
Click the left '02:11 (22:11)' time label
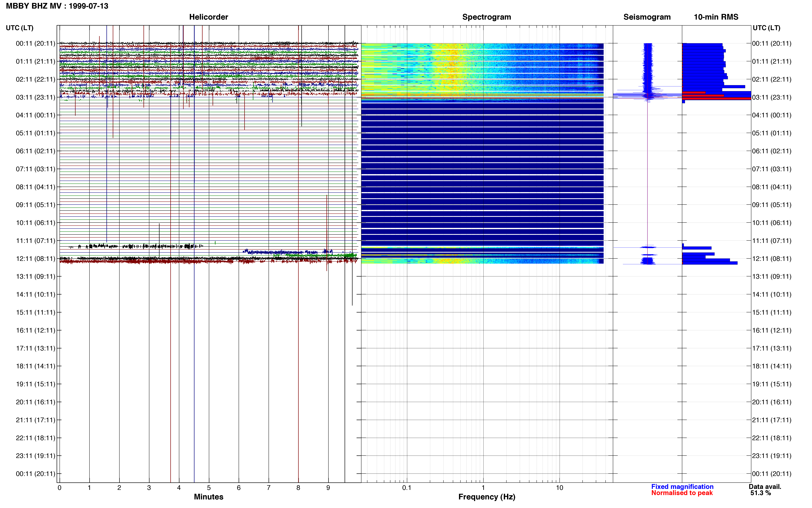[x=36, y=79]
